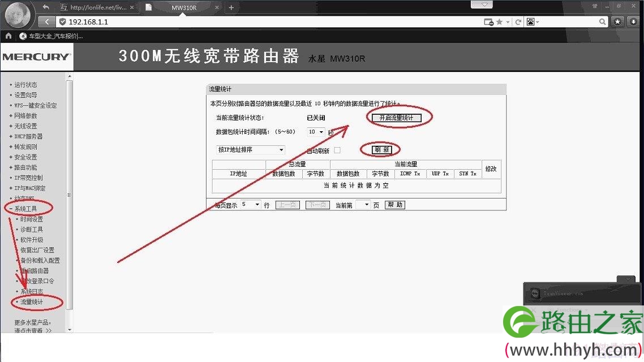Expand 网络参数 in sidebar
The width and height of the screenshot is (644, 362).
pyautogui.click(x=25, y=116)
